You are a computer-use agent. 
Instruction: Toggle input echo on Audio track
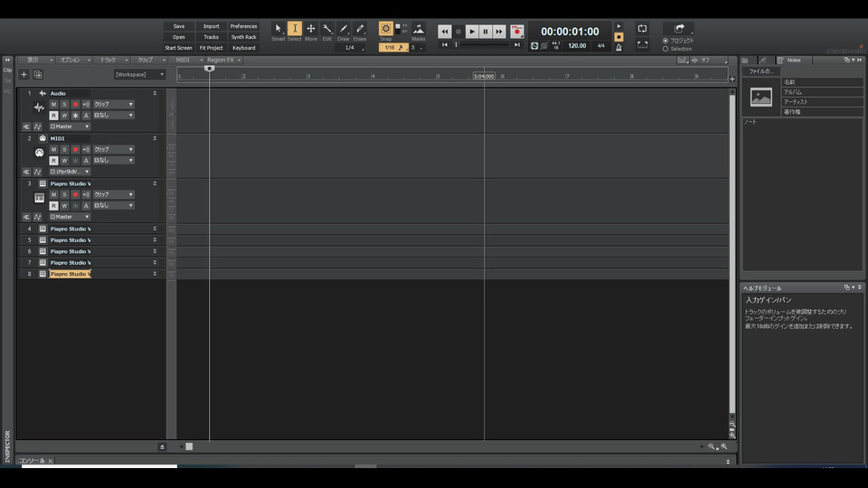[x=86, y=104]
